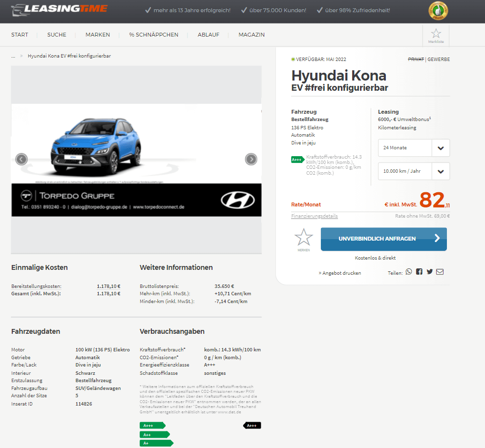Viewport: 485px width, 448px height.
Task: Click the Hyundai logo in banner
Action: [237, 200]
